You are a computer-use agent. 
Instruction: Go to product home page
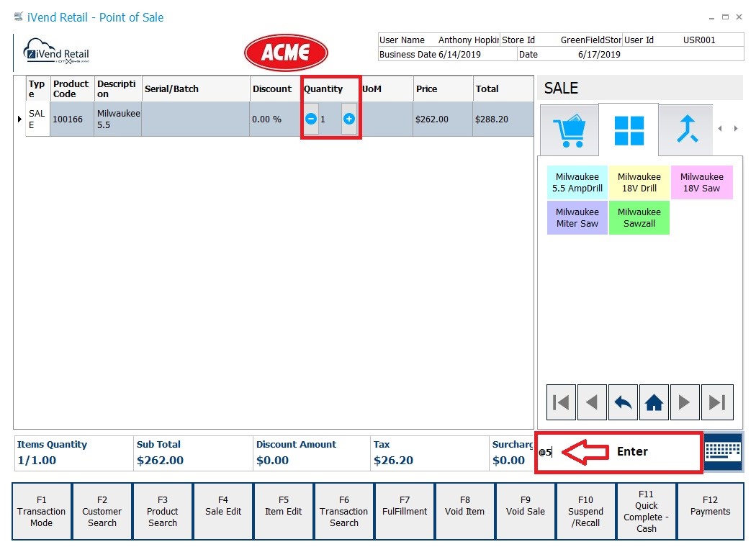[654, 402]
